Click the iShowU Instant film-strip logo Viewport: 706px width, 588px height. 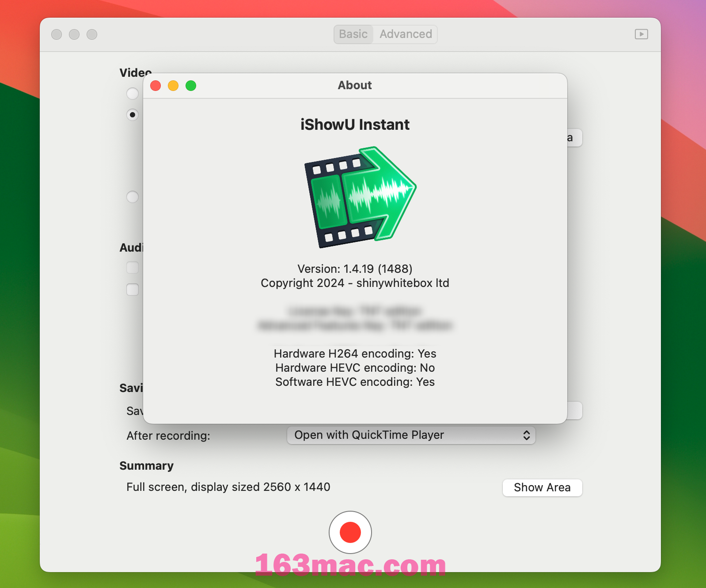[360, 197]
